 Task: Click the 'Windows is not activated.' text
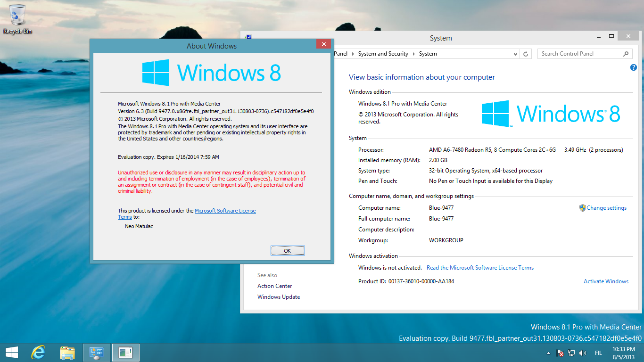[390, 268]
